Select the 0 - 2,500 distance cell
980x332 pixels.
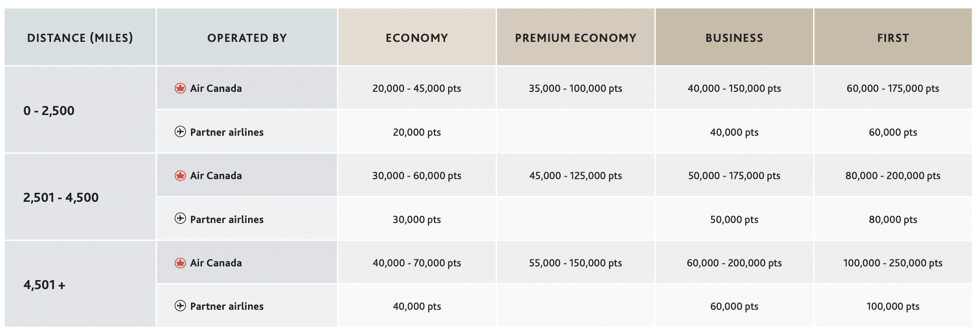coord(49,110)
